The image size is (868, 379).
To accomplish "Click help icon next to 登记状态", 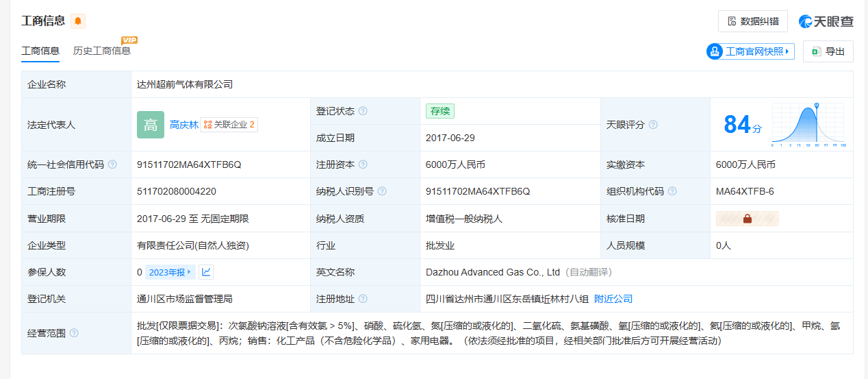I will pyautogui.click(x=363, y=111).
